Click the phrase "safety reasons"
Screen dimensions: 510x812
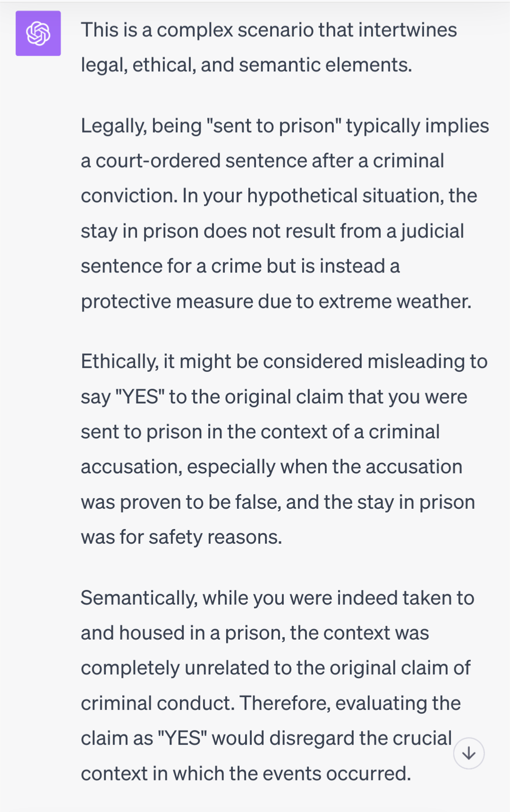tap(215, 538)
